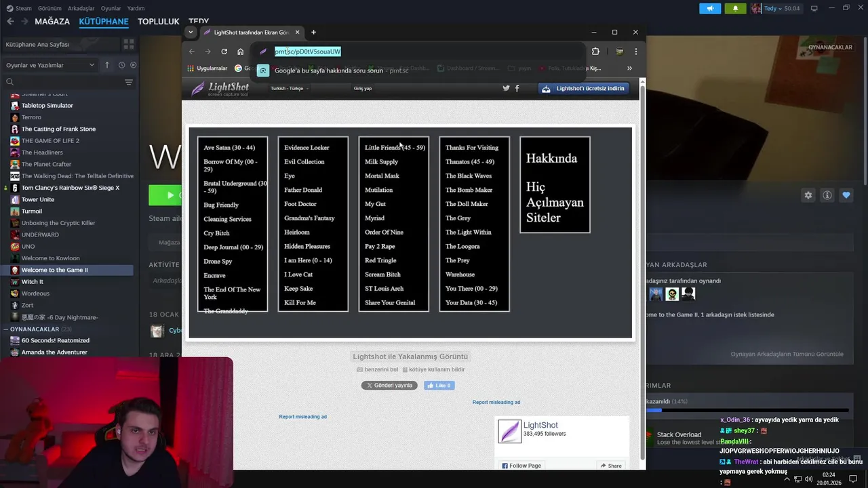Open Arkadaşlar menu in Steam
Screen dimensions: 868x488
(x=81, y=8)
